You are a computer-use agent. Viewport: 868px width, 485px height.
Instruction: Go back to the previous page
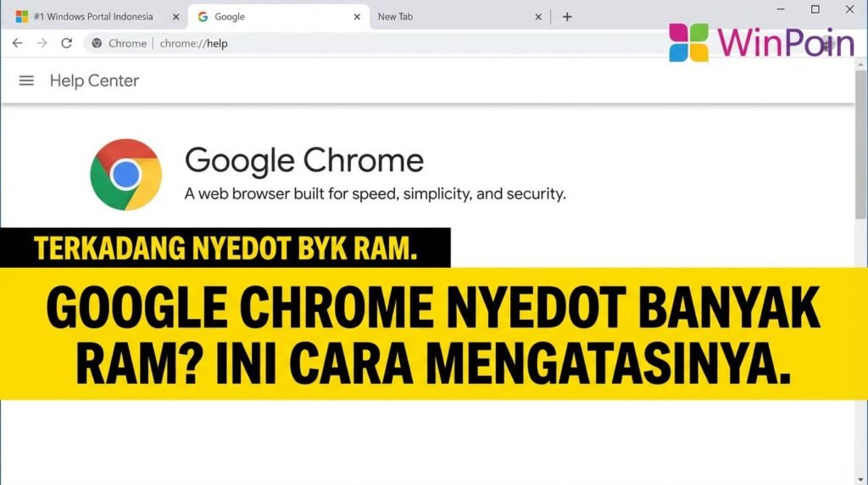[17, 43]
